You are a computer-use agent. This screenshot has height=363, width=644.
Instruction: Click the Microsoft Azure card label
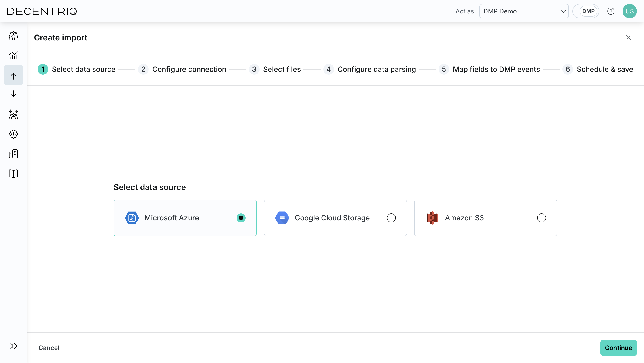(172, 218)
